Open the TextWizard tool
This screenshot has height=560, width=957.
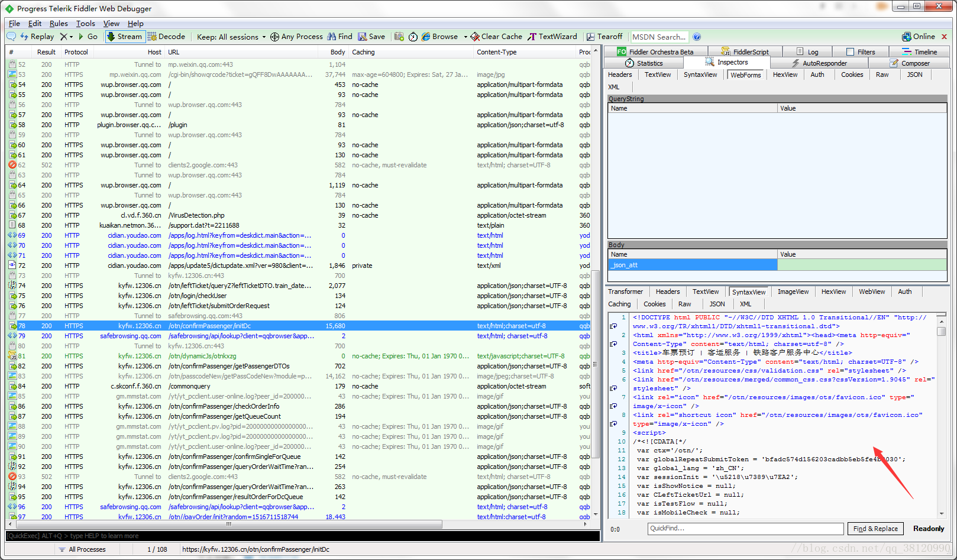coord(552,37)
